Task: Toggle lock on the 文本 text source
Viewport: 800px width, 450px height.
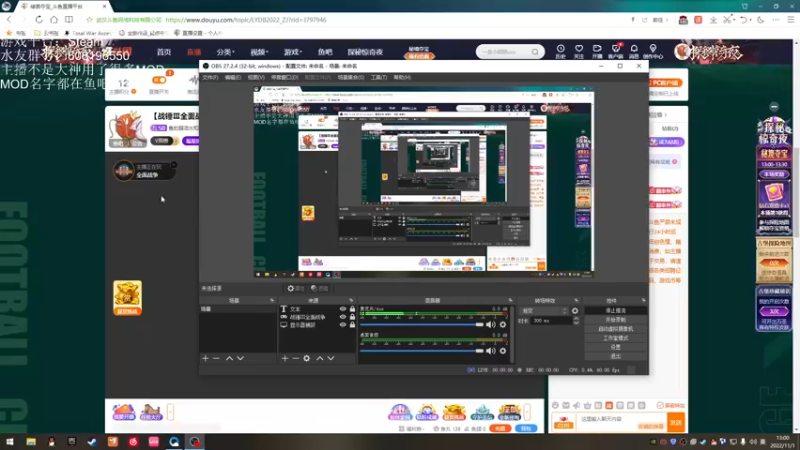Action: (x=352, y=309)
